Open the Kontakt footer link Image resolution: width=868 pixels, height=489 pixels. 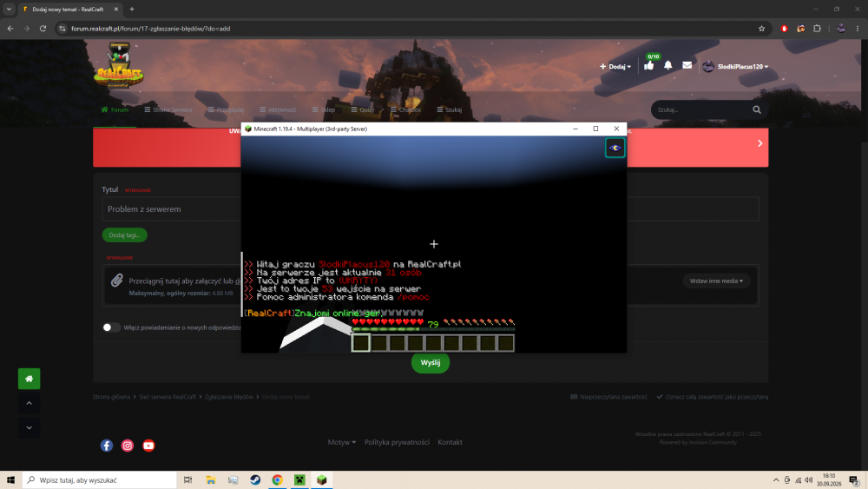[450, 442]
